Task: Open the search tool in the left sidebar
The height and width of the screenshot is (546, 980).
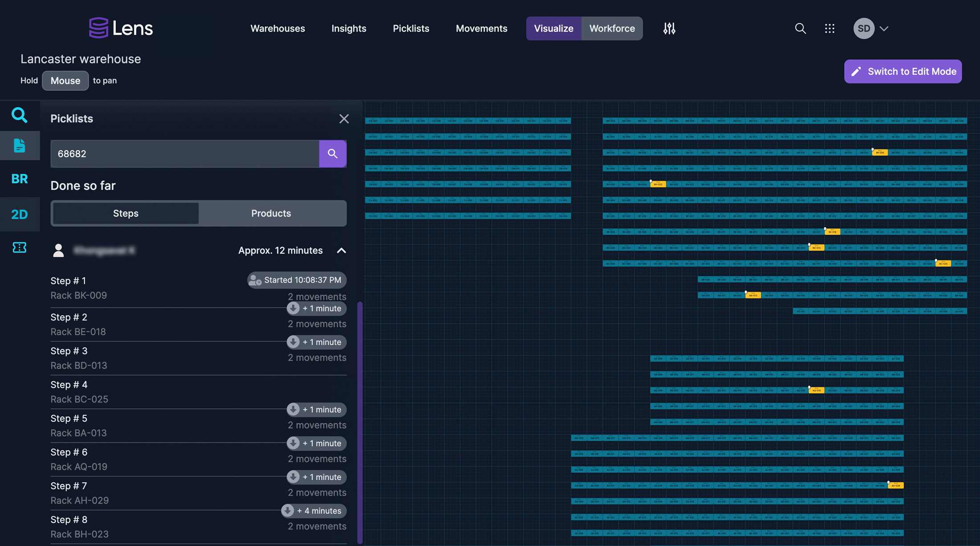Action: pos(20,115)
